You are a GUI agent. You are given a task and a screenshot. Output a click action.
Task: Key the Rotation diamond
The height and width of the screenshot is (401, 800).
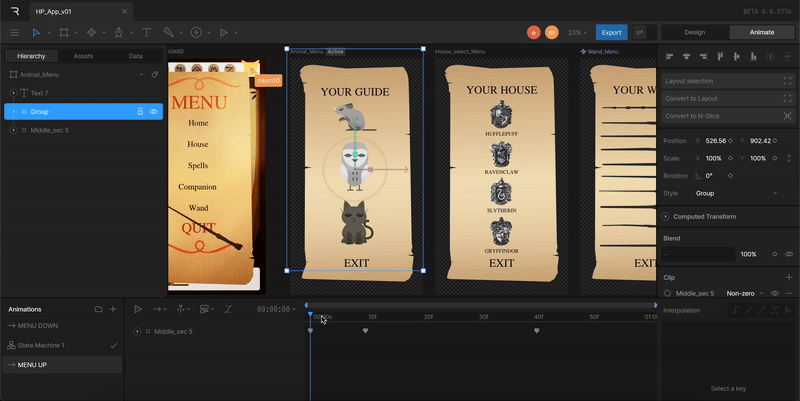click(x=731, y=176)
